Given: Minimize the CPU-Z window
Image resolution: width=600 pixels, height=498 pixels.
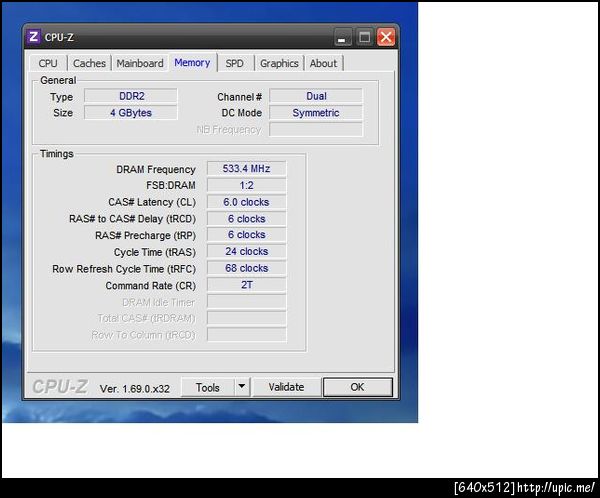Looking at the screenshot, I should [x=342, y=38].
